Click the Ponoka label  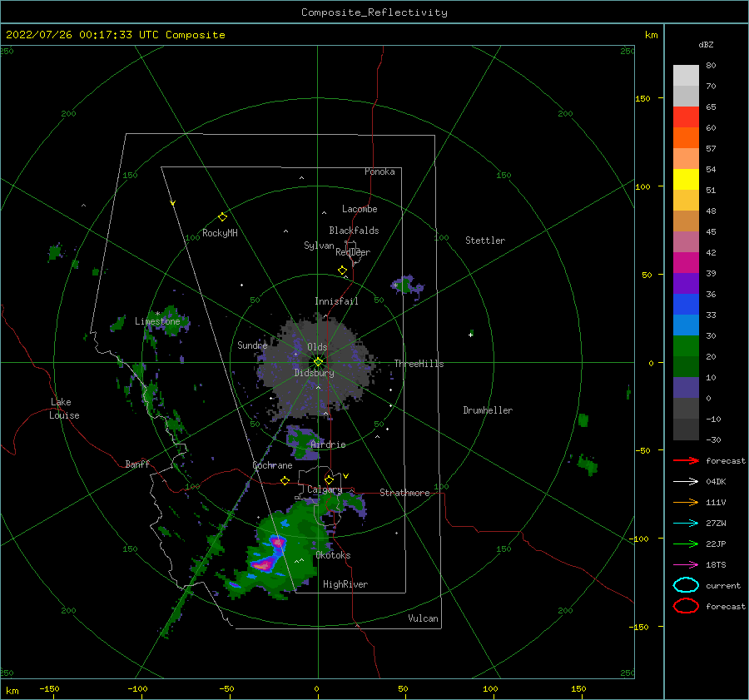tap(379, 171)
